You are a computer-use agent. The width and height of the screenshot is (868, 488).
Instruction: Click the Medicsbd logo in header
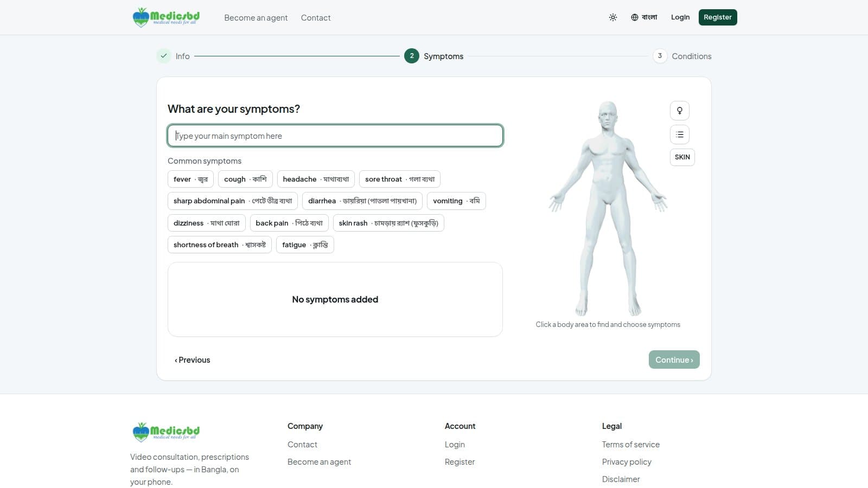point(166,17)
